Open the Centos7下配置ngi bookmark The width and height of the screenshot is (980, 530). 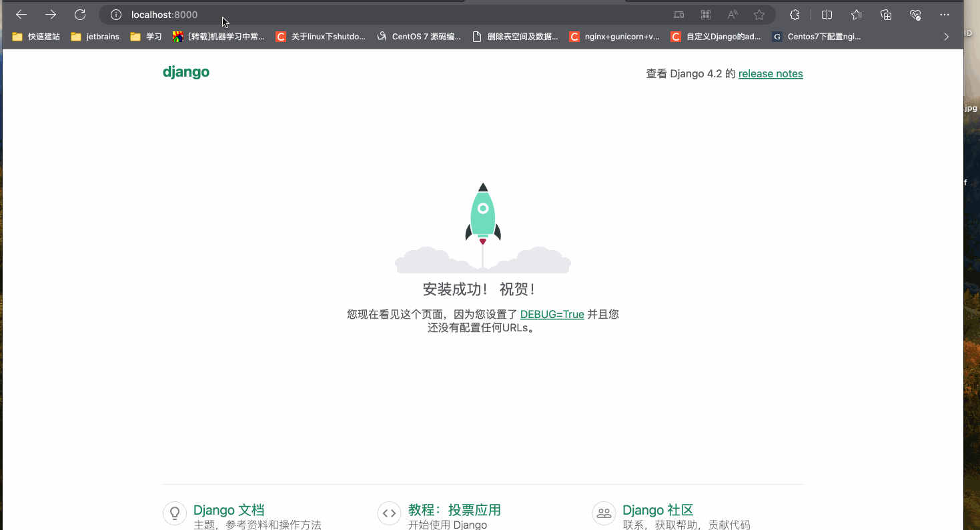tap(817, 37)
